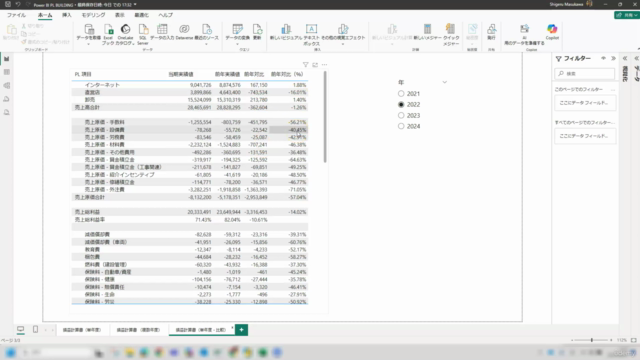Select the モデリング ribbon tab
Screen dimensions: 640x360
pyautogui.click(x=93, y=15)
